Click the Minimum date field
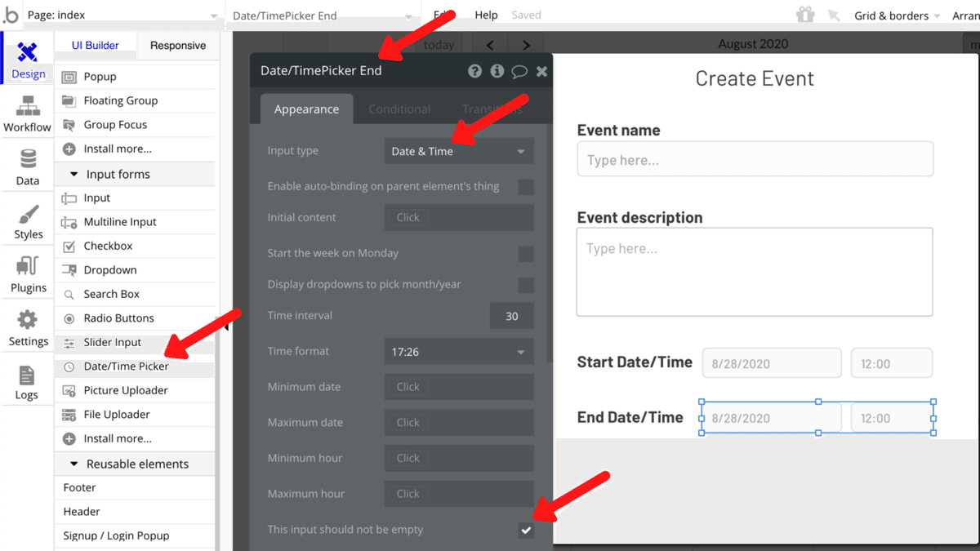Viewport: 980px width, 551px height. coord(459,387)
